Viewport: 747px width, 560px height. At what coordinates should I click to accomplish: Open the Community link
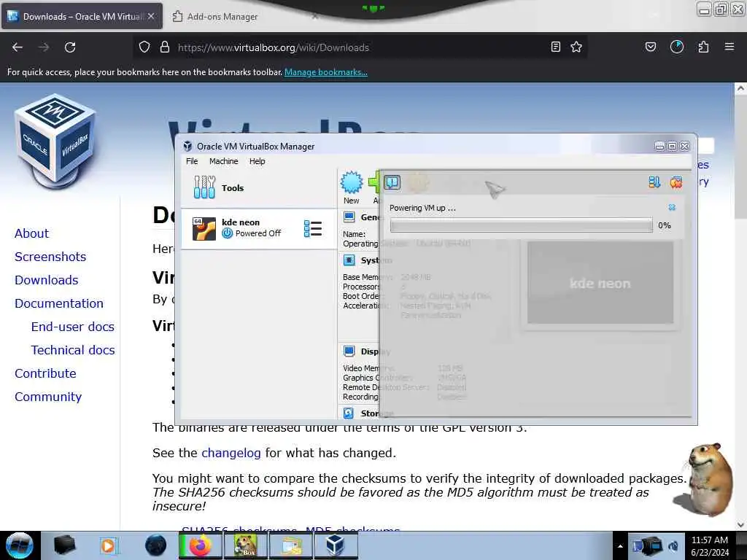pyautogui.click(x=48, y=397)
